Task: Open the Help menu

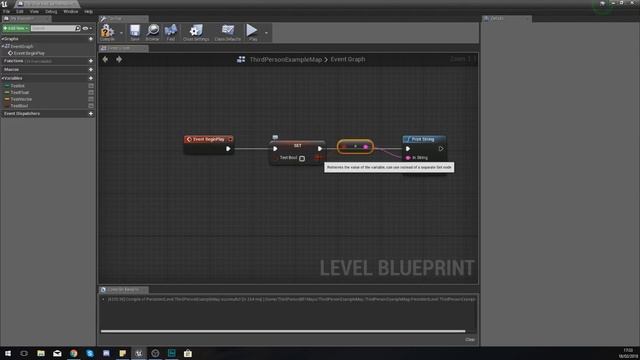Action: tap(88, 12)
